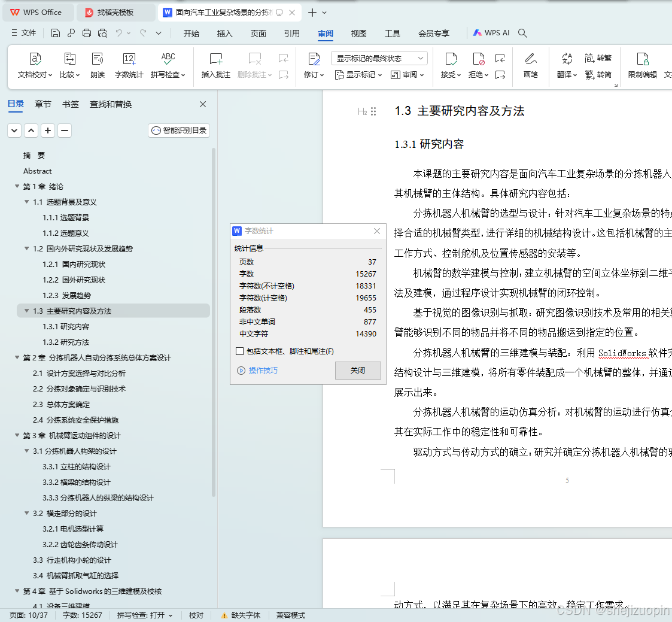This screenshot has height=622, width=672.
Task: Collapse the 第1章 绪论 tree node
Action: [x=17, y=186]
